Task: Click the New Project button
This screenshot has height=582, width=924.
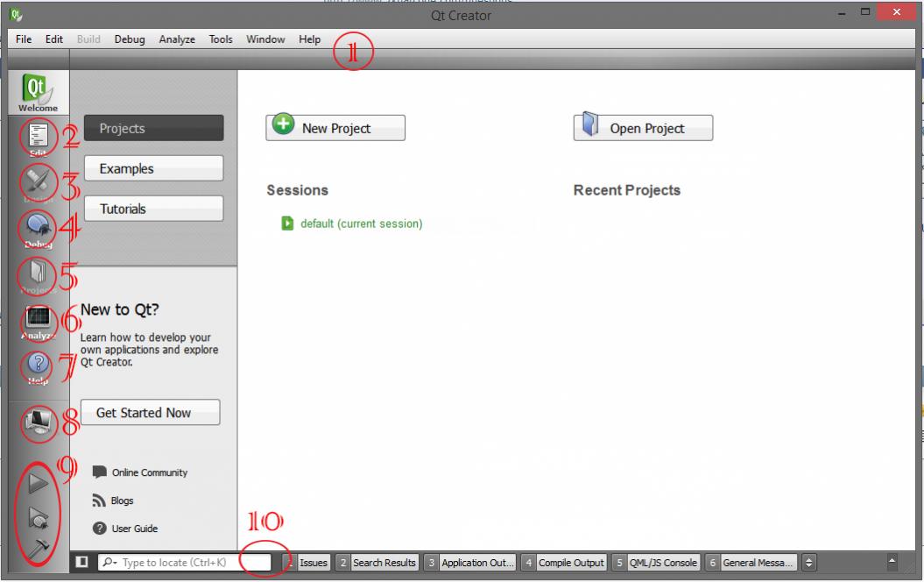Action: pyautogui.click(x=335, y=128)
